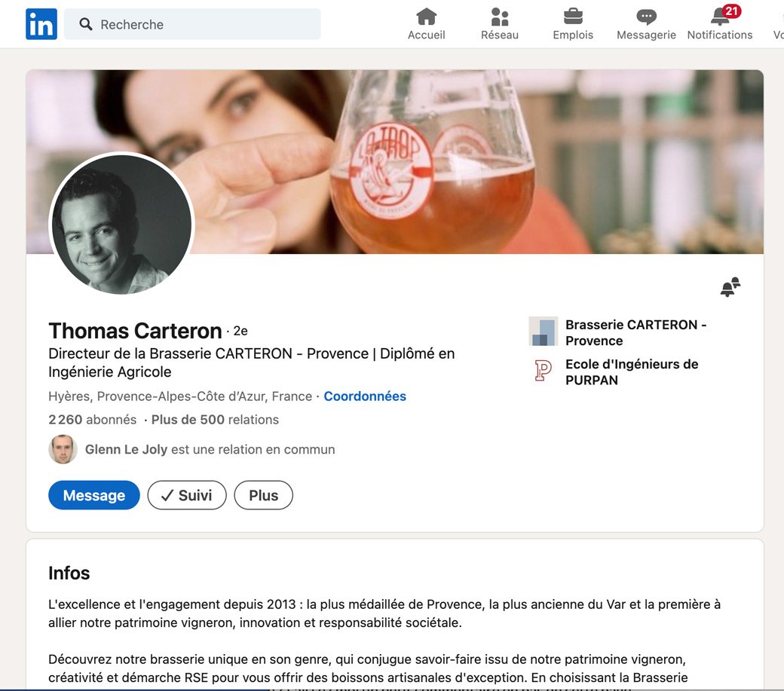Expand the Vo... navigation item at top right
784x691 pixels.
(x=778, y=23)
